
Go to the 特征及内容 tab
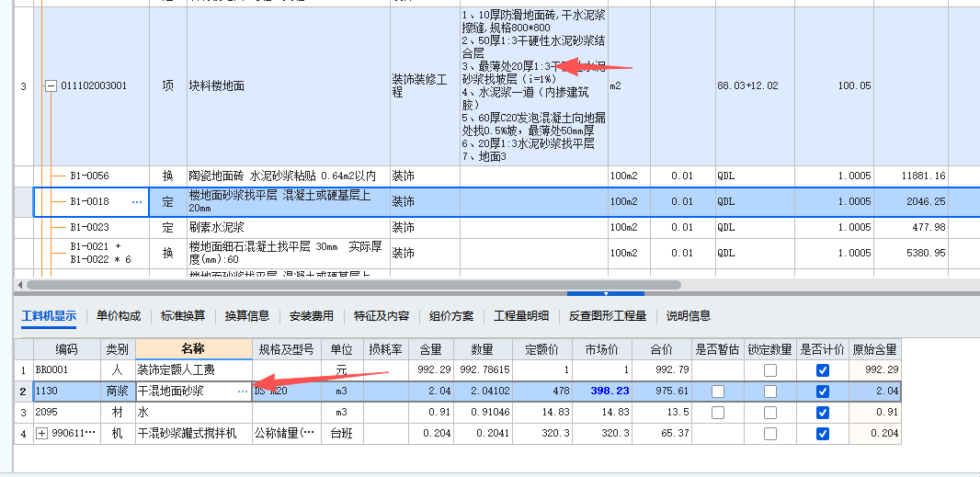(382, 316)
